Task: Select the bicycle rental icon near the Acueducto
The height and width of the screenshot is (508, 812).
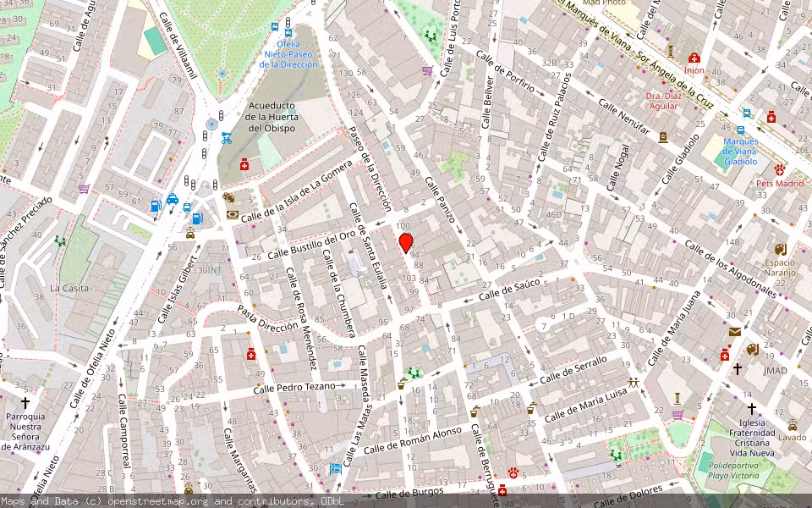Action: (x=227, y=138)
